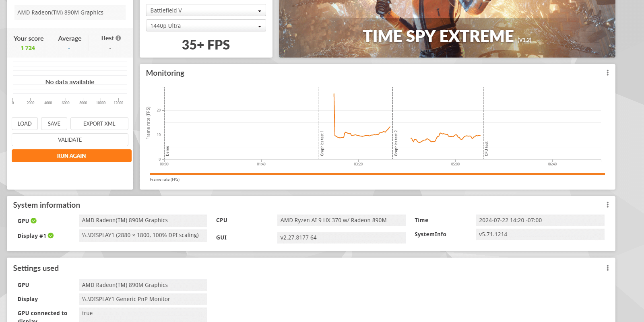
Task: Click the 35+ FPS estimate text
Action: (206, 45)
